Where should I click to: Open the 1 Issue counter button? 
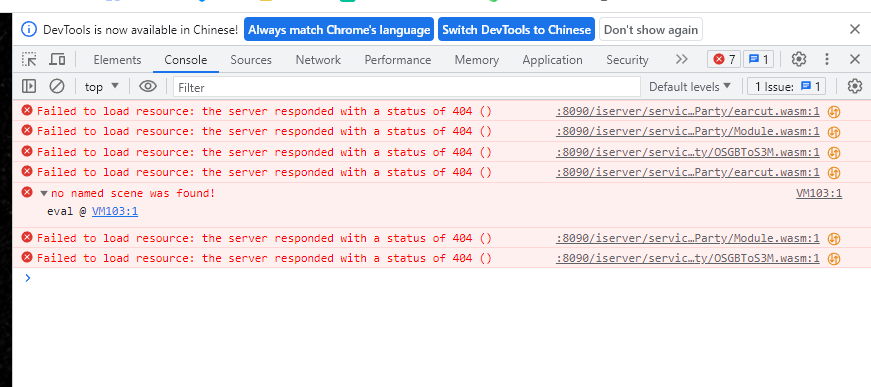[787, 87]
